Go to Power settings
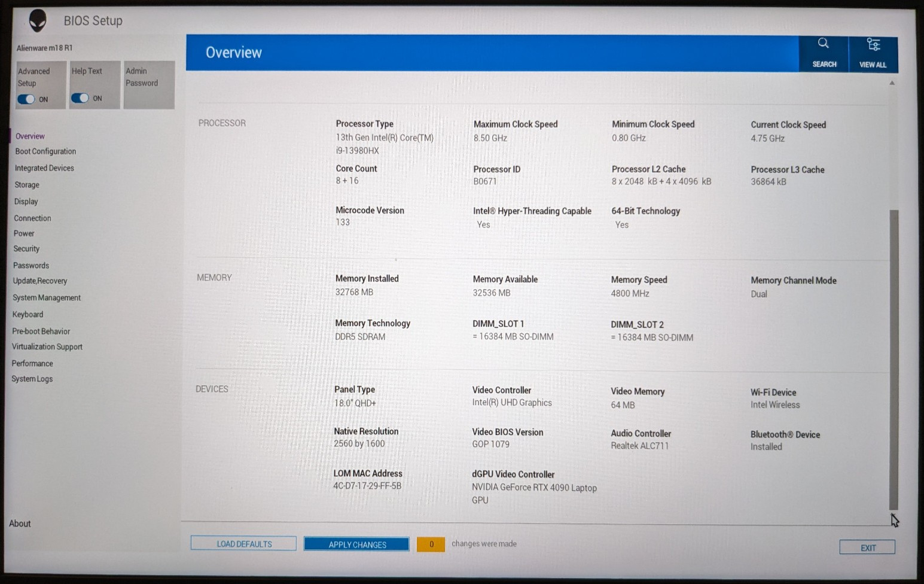The image size is (924, 584). [24, 233]
